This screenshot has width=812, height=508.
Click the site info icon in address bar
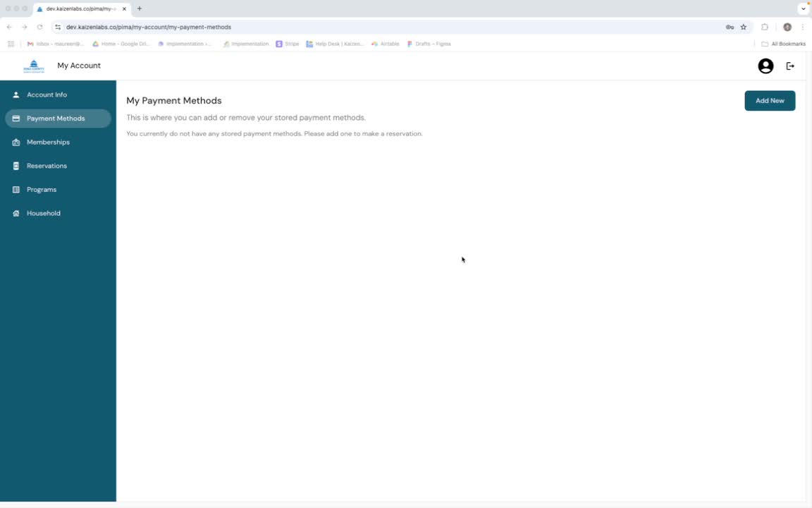pyautogui.click(x=58, y=27)
